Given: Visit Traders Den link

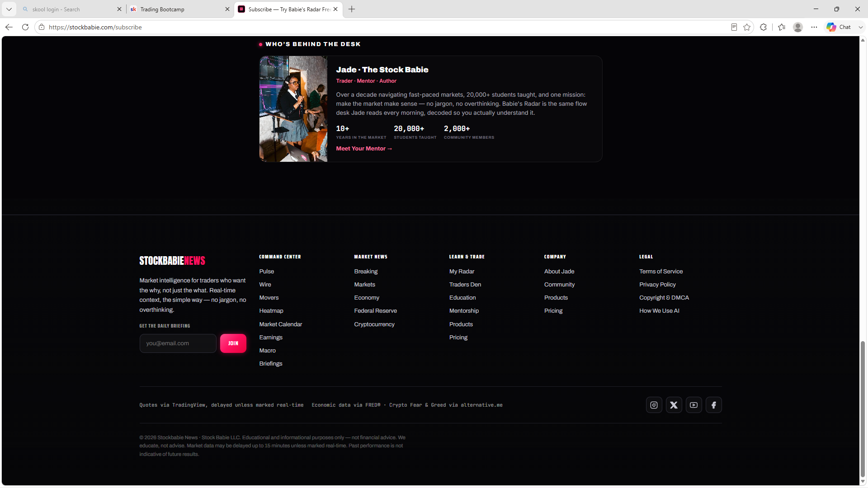Looking at the screenshot, I should (x=465, y=285).
